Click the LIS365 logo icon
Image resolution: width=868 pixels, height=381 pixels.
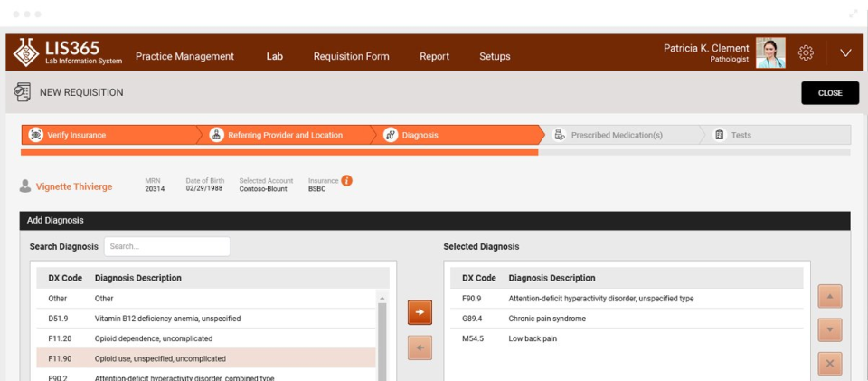pyautogui.click(x=26, y=52)
